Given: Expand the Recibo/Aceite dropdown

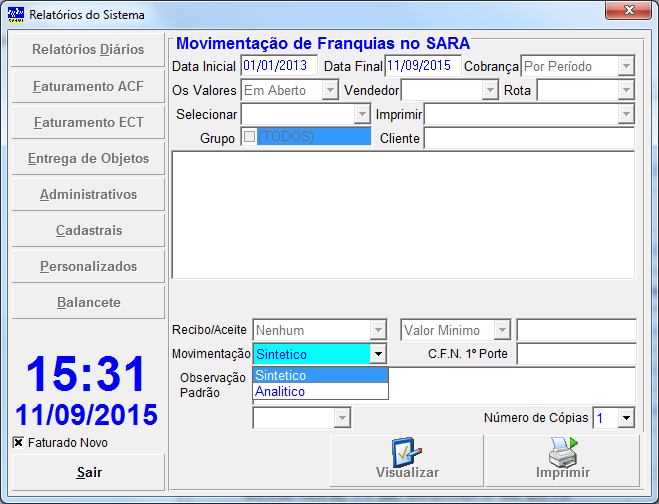Looking at the screenshot, I should coord(378,330).
